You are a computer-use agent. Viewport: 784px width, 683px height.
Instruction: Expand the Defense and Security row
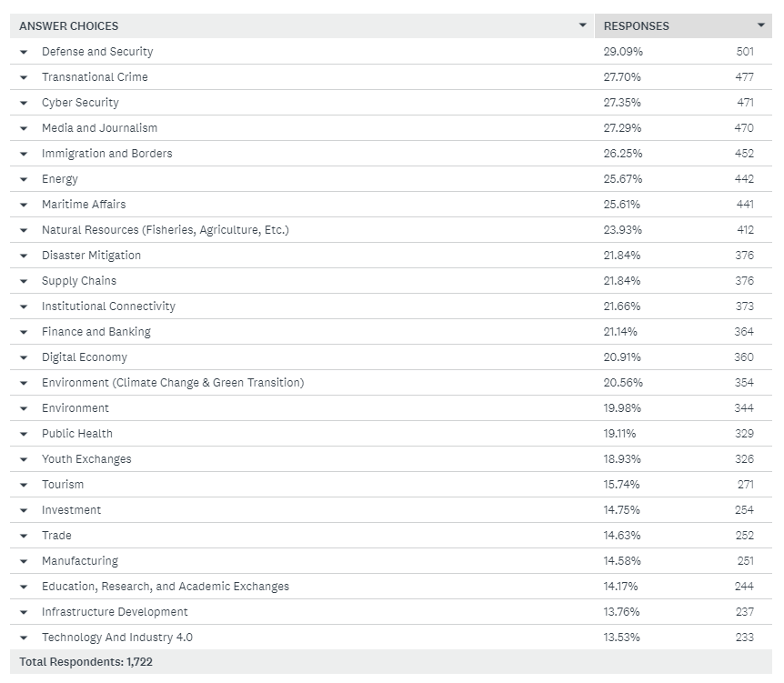click(24, 52)
